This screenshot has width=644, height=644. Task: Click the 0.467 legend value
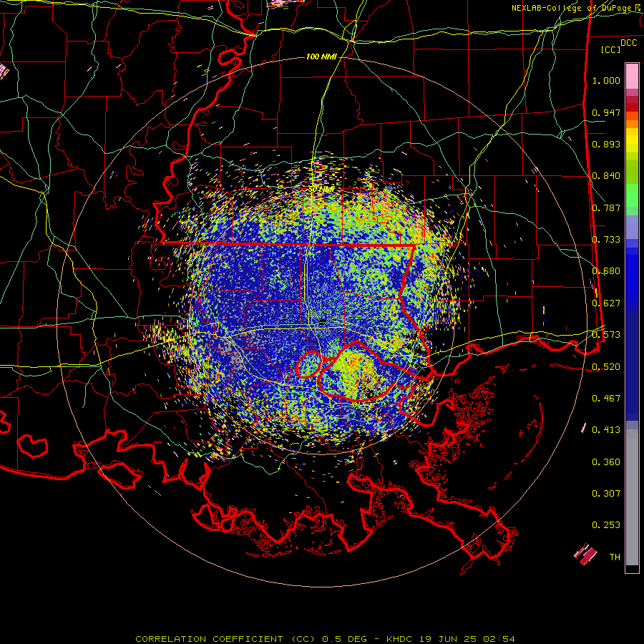606,399
